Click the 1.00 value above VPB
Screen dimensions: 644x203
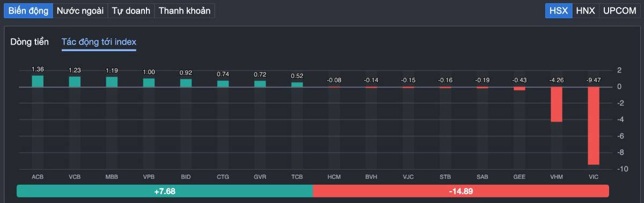149,73
